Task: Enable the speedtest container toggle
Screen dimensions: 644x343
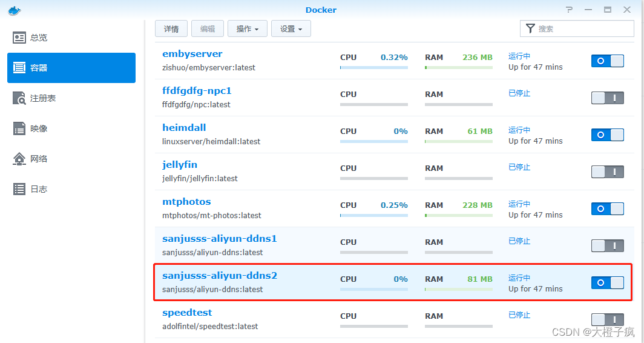Action: 607,319
